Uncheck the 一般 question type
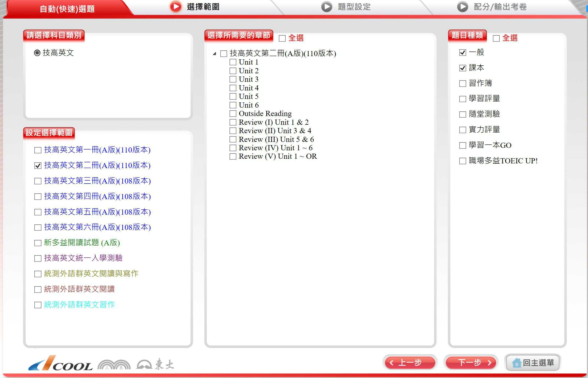Viewport: 588px width, 378px height. [x=463, y=53]
